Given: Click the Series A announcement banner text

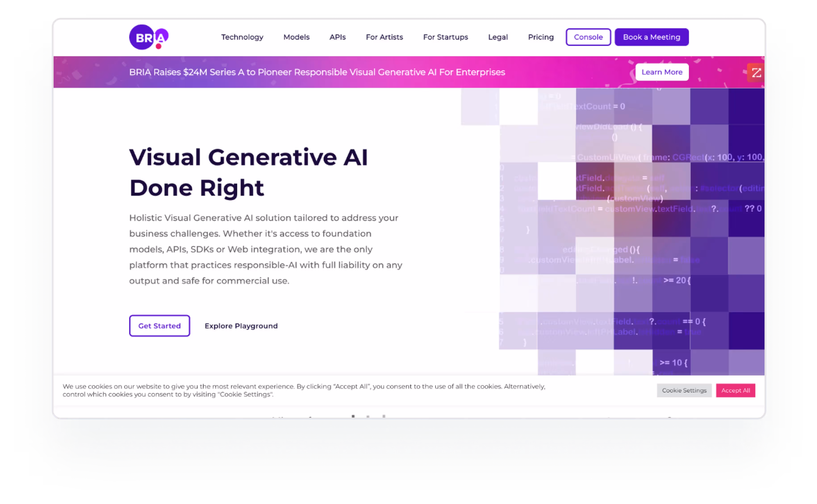Looking at the screenshot, I should 317,72.
